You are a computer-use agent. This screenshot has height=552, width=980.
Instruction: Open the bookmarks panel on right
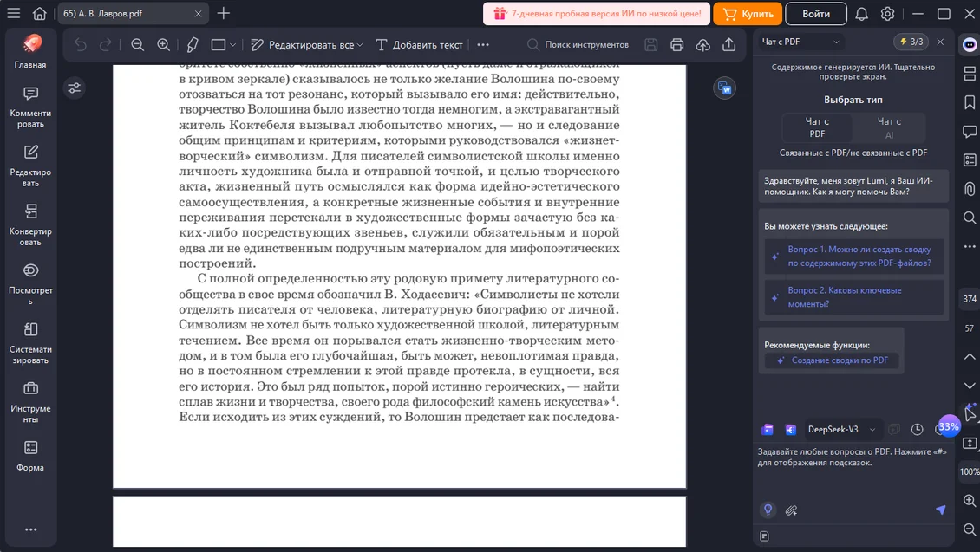(x=970, y=102)
